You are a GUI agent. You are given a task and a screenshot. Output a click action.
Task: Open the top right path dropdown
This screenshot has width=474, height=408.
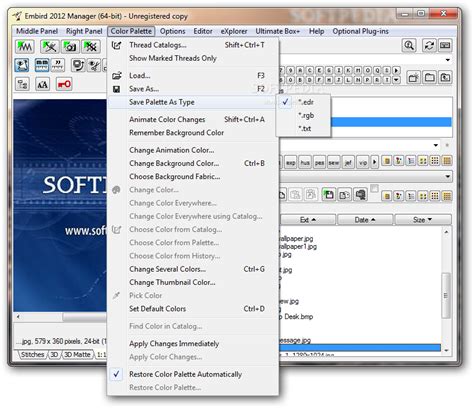click(x=448, y=60)
